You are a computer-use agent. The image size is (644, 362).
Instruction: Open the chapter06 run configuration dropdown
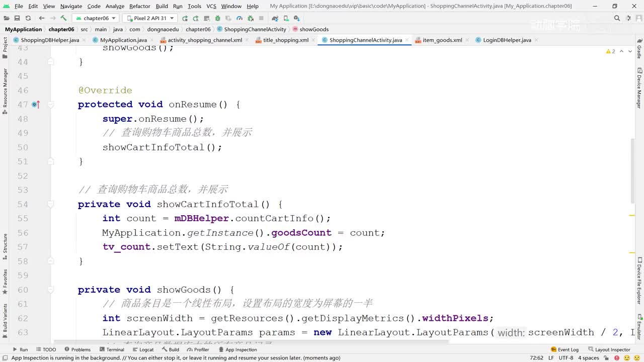click(x=96, y=18)
